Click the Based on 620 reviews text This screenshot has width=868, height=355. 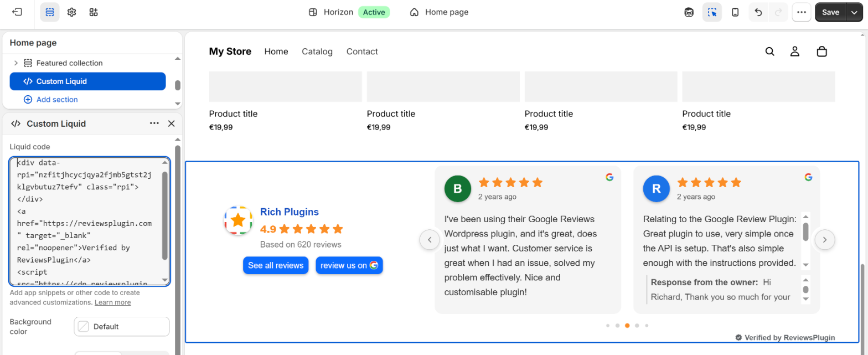tap(301, 244)
